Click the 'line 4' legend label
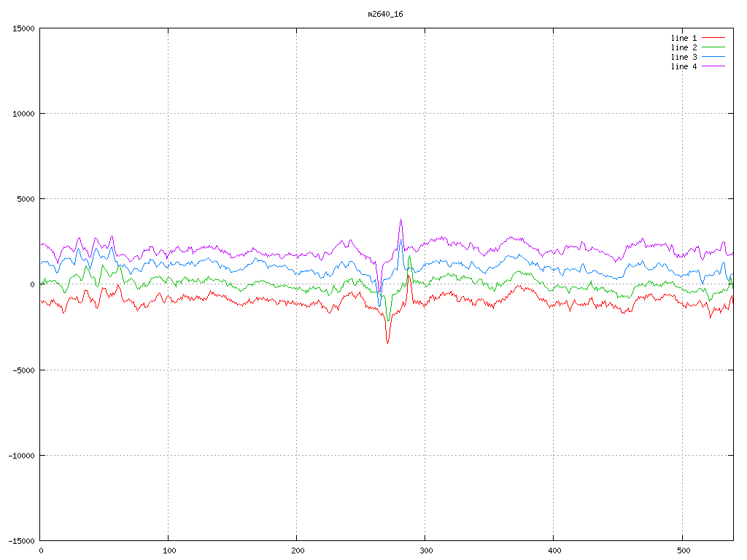This screenshot has height=560, width=747. pyautogui.click(x=684, y=66)
